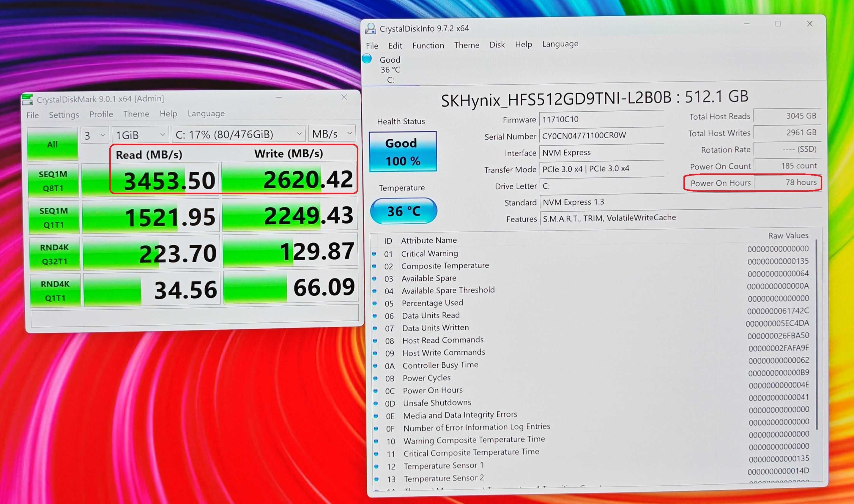Click the blue Good status circle for C: drive
This screenshot has width=854, height=504.
[367, 59]
